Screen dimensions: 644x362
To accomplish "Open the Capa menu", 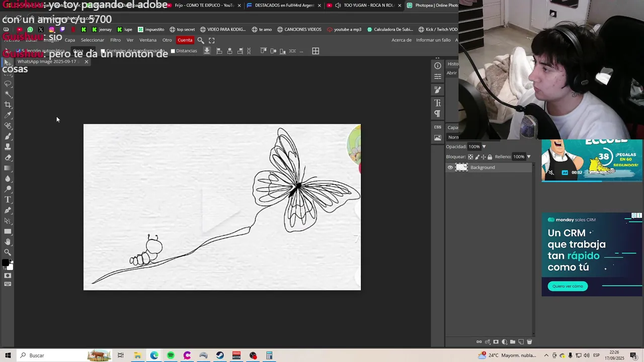I will pyautogui.click(x=70, y=40).
